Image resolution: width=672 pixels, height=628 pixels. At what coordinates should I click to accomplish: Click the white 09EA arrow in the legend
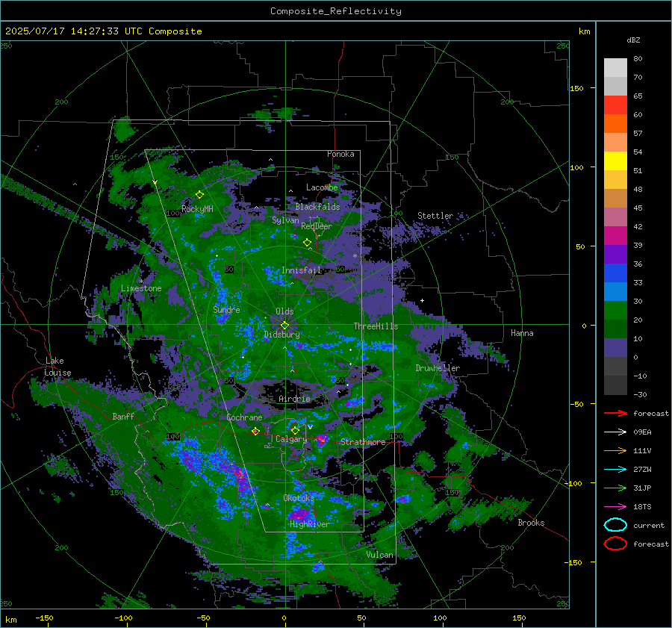coord(615,432)
